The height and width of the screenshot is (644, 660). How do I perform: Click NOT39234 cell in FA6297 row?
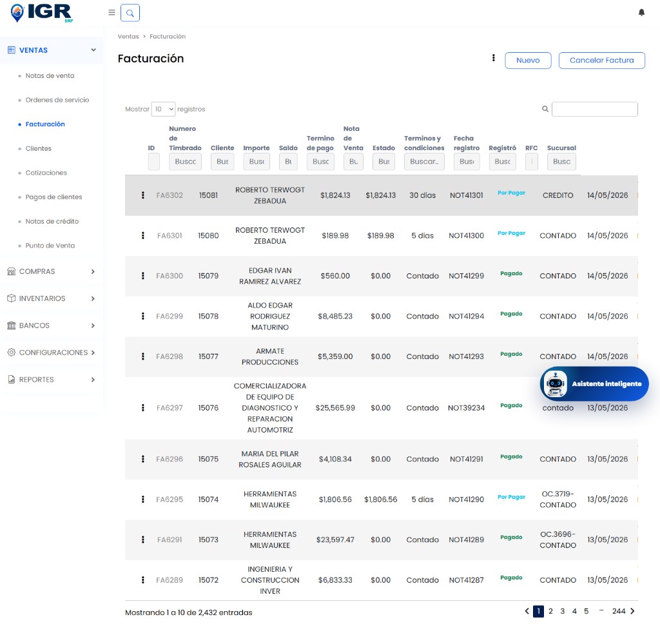click(x=467, y=408)
